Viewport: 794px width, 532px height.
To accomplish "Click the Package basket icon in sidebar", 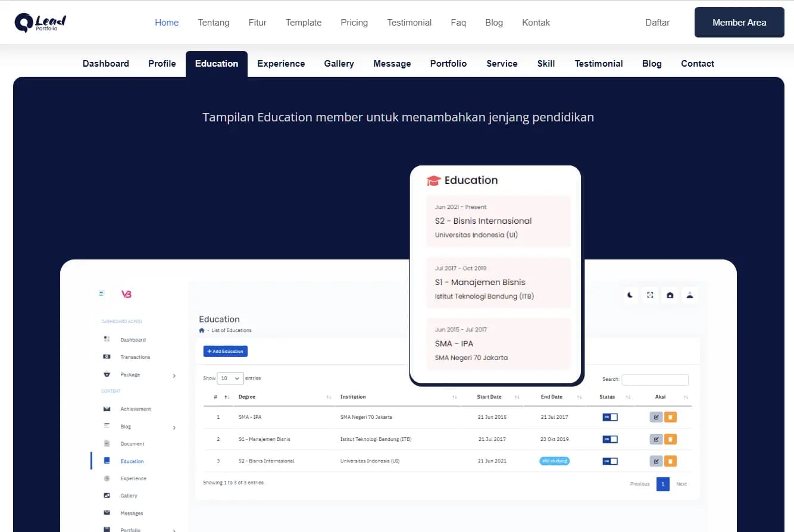I will click(x=107, y=374).
